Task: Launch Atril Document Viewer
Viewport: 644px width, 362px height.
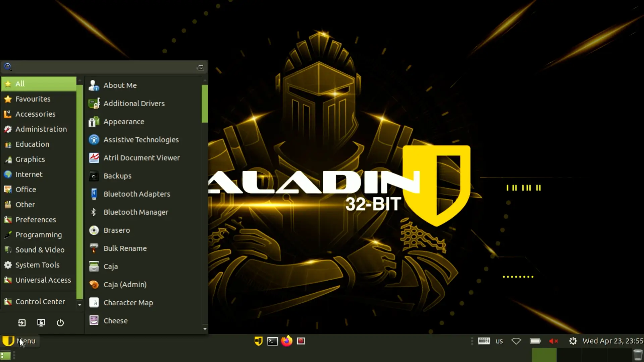Action: pos(144,158)
